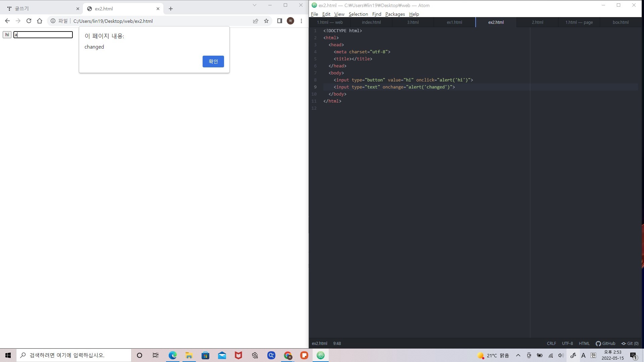This screenshot has height=362, width=644.
Task: Open new Chrome tab with plus
Action: pos(171,9)
